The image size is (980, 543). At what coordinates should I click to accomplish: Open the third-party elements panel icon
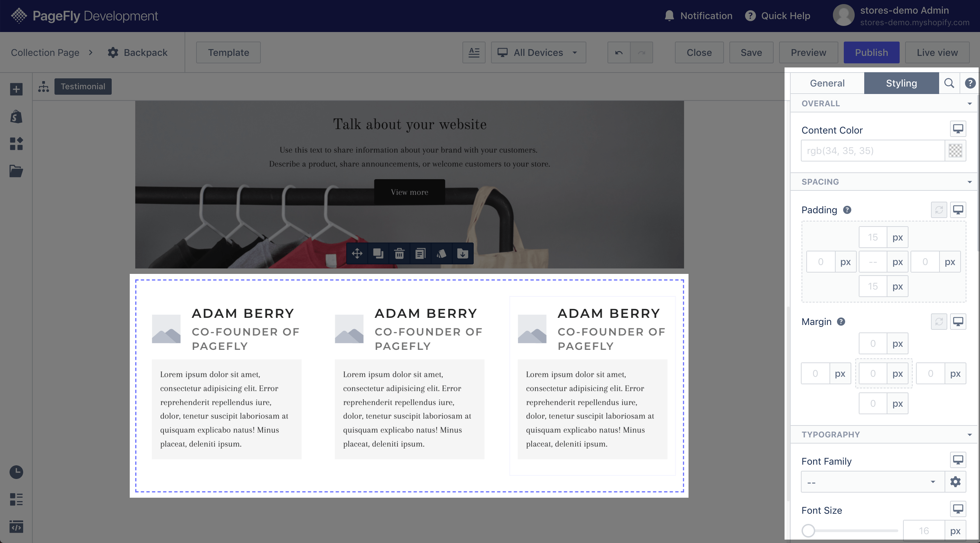[x=16, y=144]
